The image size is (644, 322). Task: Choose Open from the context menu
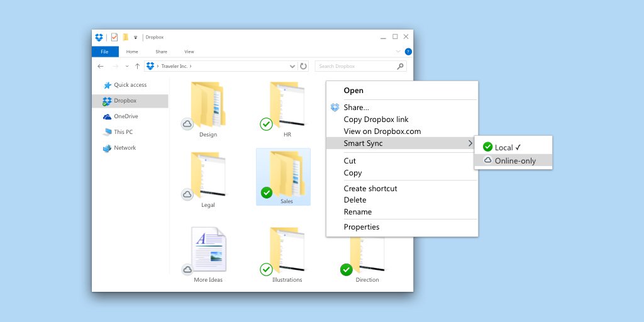click(x=402, y=91)
